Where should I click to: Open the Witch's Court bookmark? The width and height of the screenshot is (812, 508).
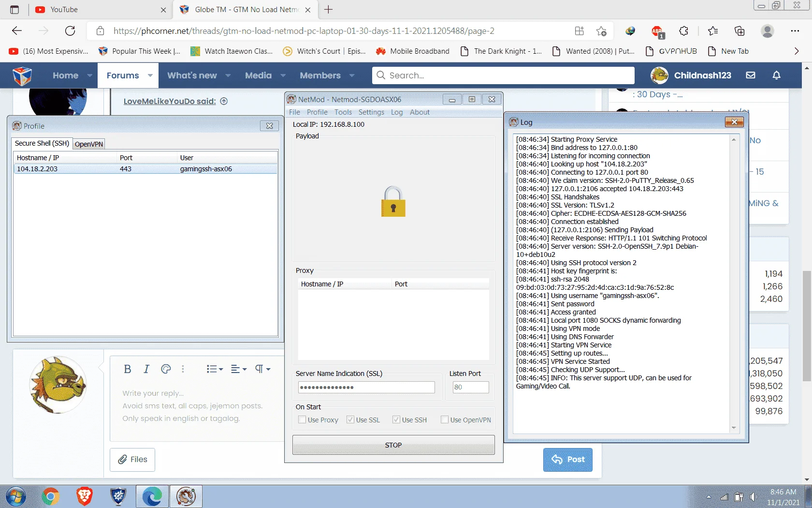point(324,51)
